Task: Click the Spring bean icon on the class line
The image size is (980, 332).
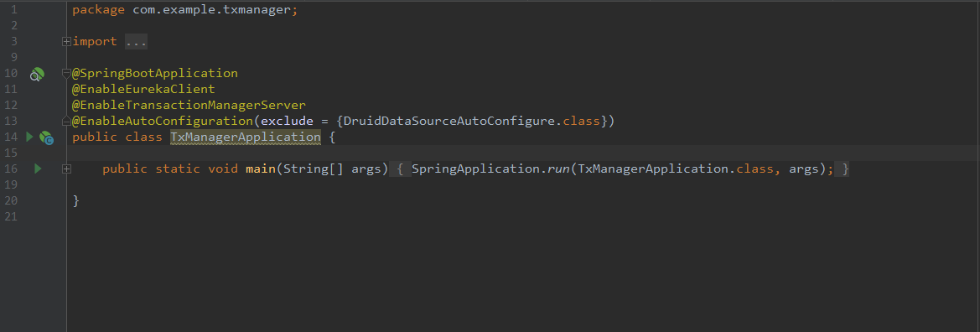Action: 46,137
